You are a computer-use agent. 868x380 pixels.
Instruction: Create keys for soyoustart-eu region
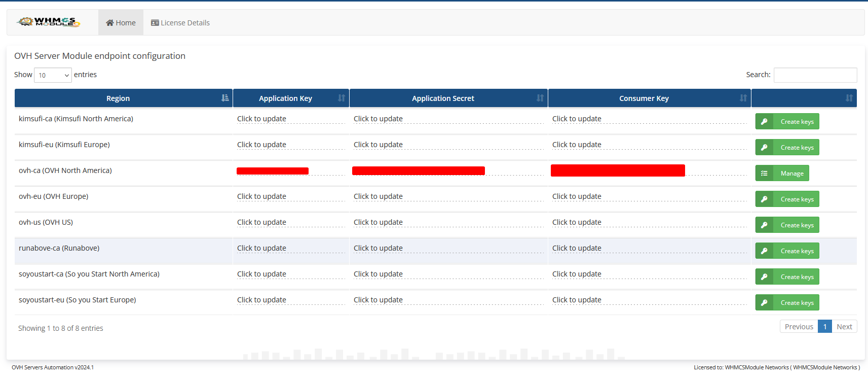click(x=787, y=302)
